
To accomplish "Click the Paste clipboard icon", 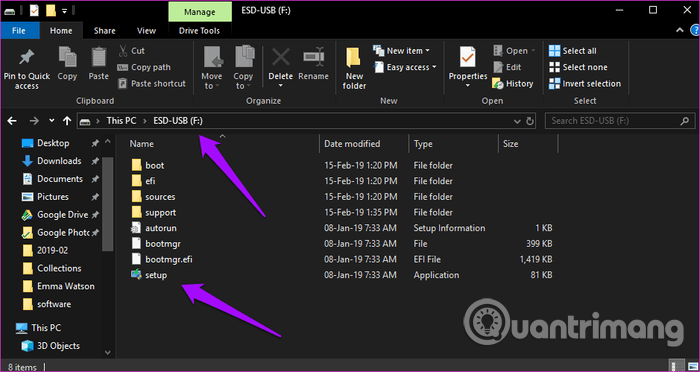I will click(98, 57).
